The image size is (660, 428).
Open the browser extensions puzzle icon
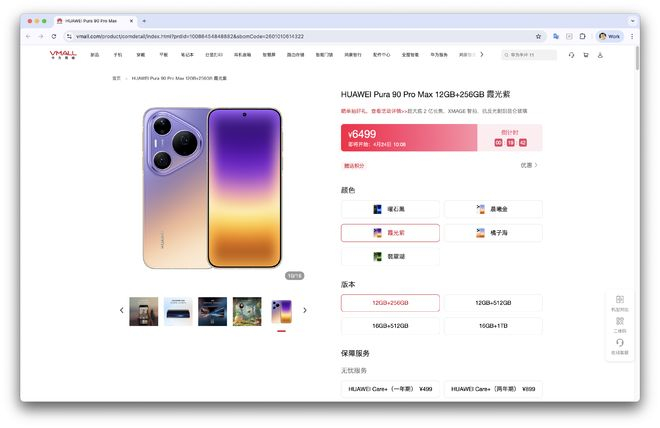coord(583,37)
